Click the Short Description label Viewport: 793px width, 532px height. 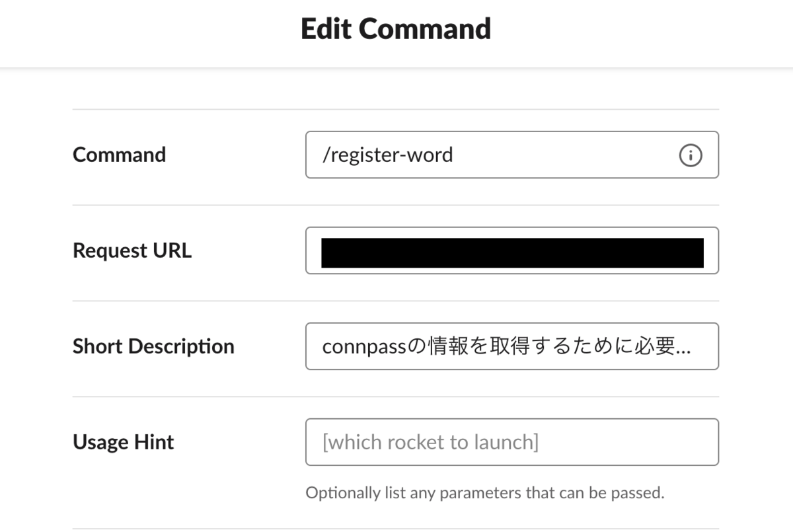[x=153, y=346]
